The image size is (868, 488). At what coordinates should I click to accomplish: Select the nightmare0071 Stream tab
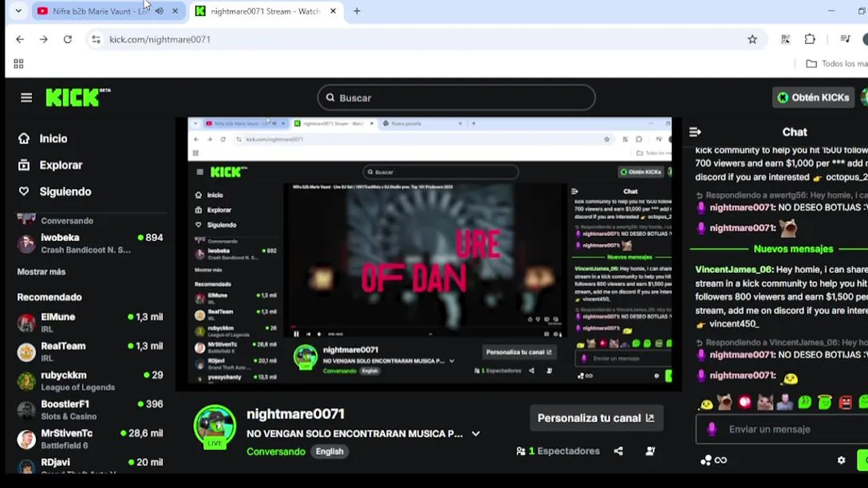coord(265,11)
